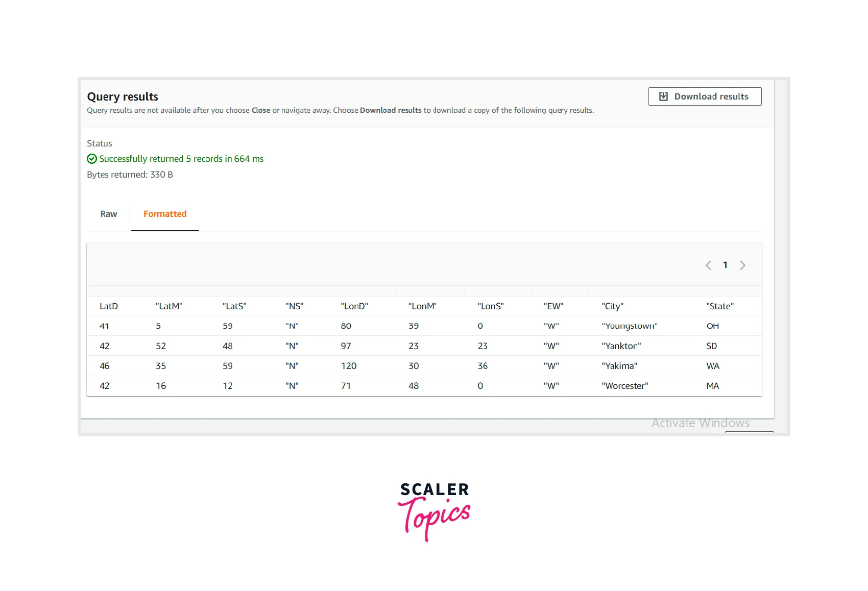This screenshot has width=868, height=591.
Task: Click the download icon on Download results button
Action: (663, 96)
